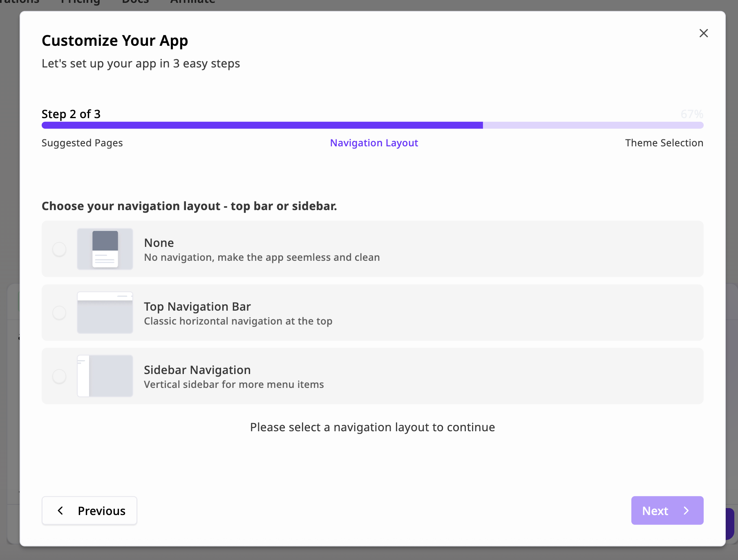Open the Suggested Pages step
This screenshot has width=738, height=560.
[82, 143]
